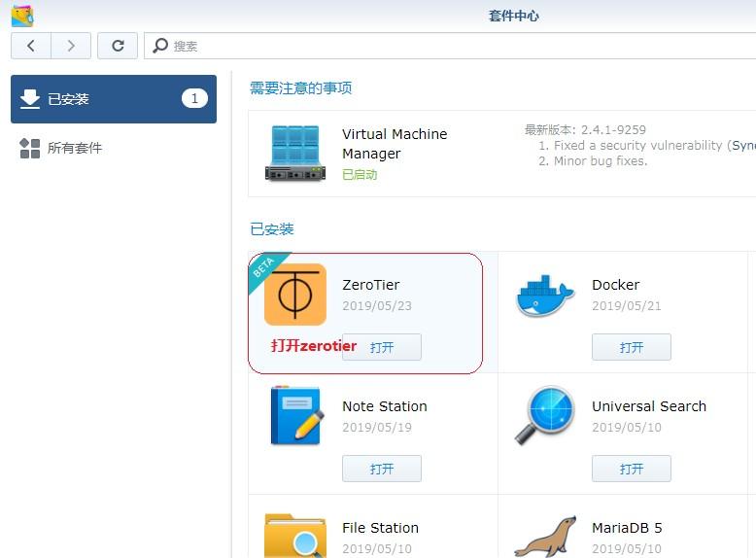Click the grid icon beside 所有套件

[x=30, y=148]
